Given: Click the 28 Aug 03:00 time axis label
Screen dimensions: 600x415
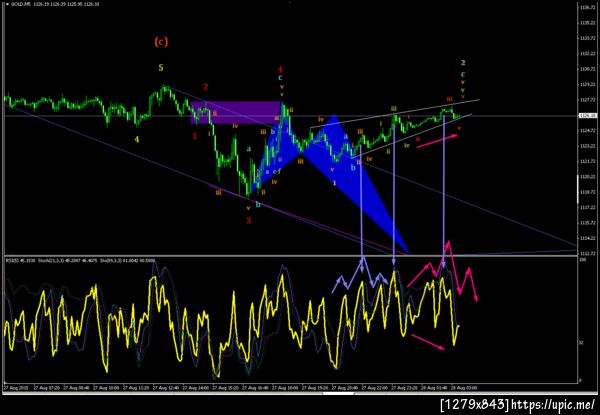Looking at the screenshot, I should click(464, 387).
